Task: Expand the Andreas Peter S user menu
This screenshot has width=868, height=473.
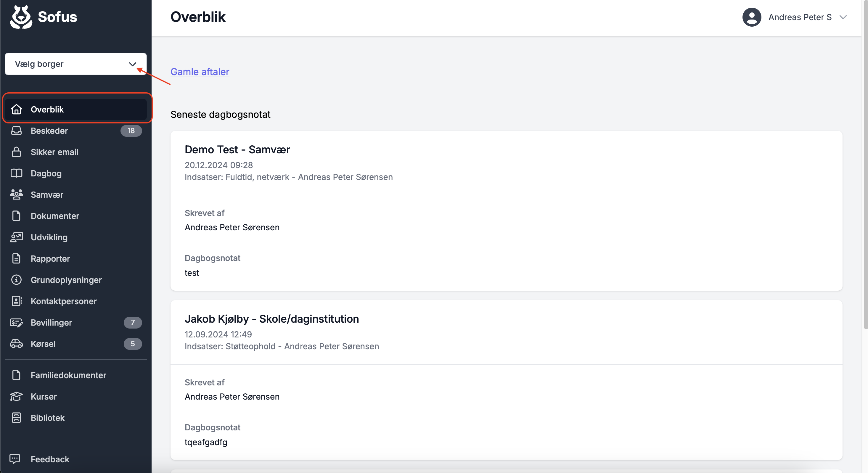Action: (x=800, y=17)
